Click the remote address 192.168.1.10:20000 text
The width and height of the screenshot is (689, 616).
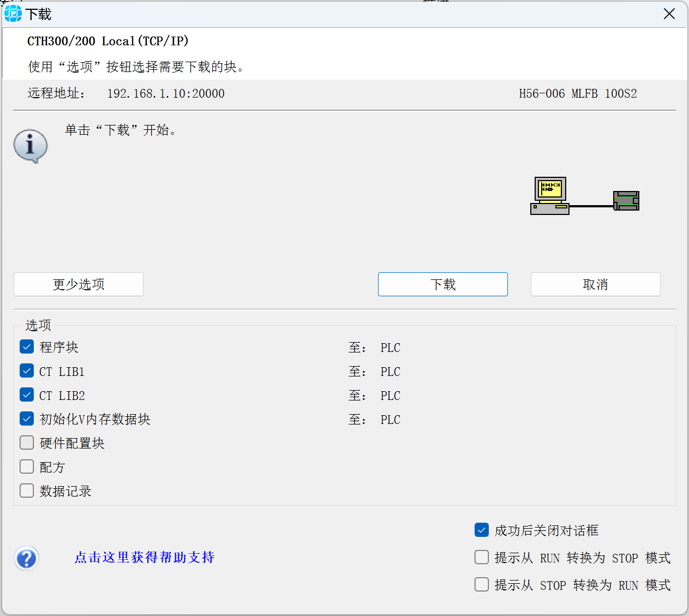pos(166,94)
